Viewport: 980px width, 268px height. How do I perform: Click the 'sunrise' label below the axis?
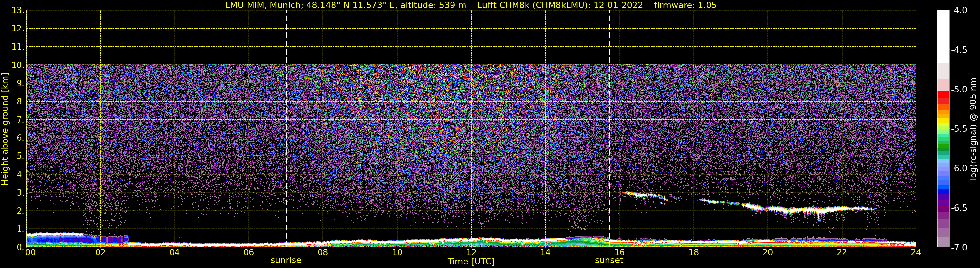286,261
